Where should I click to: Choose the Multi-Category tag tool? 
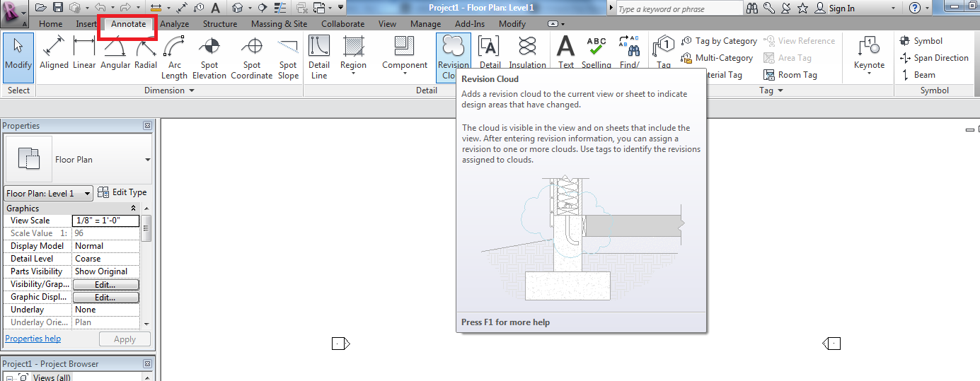717,58
